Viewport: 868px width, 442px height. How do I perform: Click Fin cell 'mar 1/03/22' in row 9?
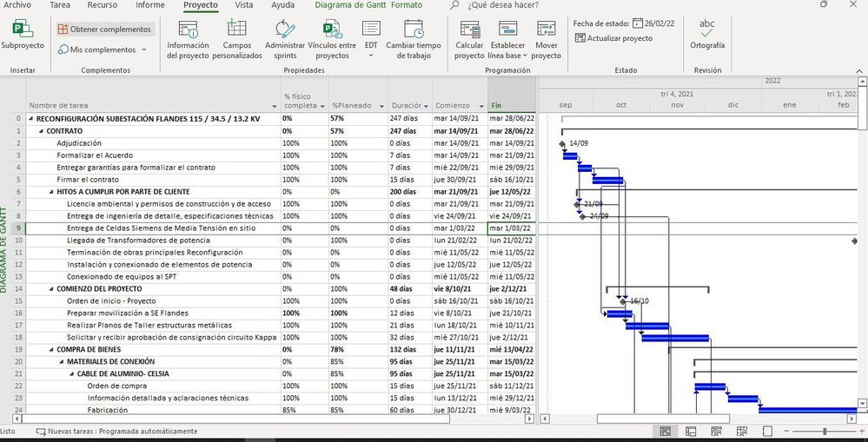[x=512, y=228]
